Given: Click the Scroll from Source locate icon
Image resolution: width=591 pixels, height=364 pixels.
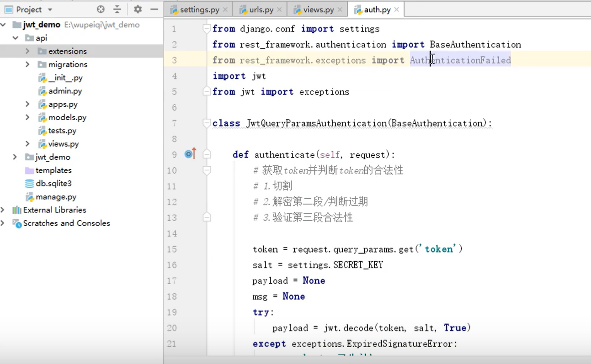Looking at the screenshot, I should [x=100, y=9].
